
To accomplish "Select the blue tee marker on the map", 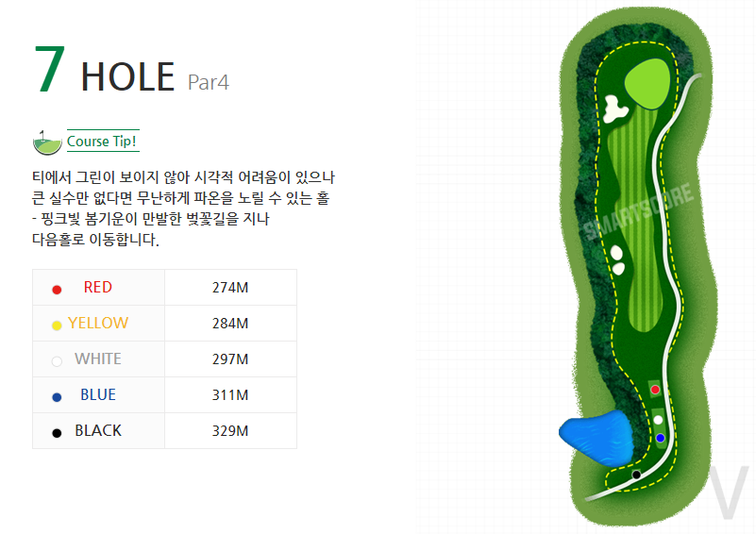I will (x=661, y=438).
